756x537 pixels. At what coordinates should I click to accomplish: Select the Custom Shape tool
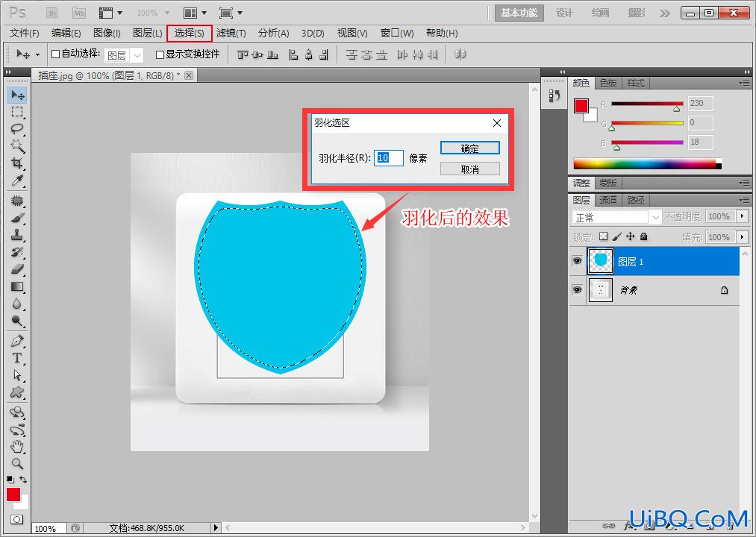coord(17,392)
